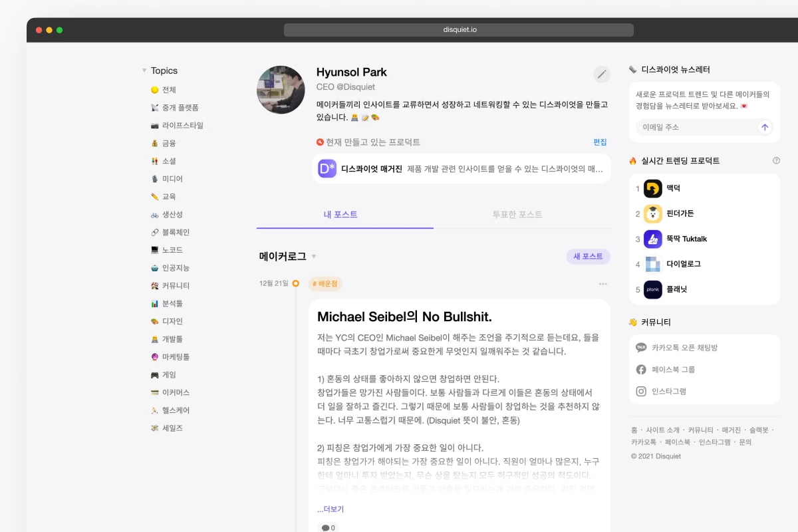This screenshot has height=532, width=798.
Task: Click the #배운점 tag
Action: (325, 284)
